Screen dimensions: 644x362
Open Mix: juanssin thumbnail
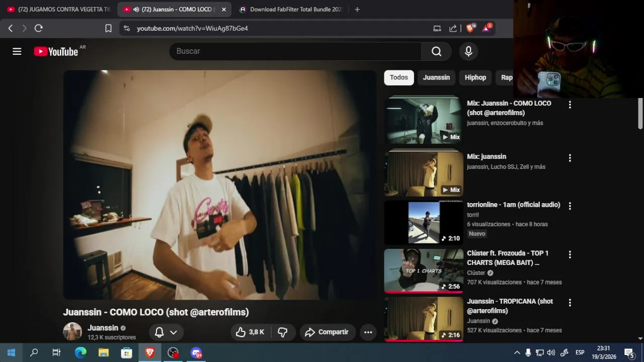point(424,173)
